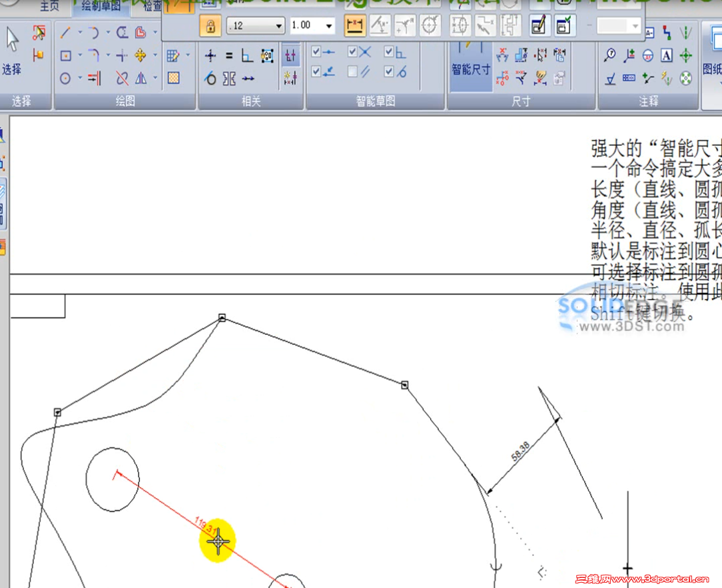Select the Arc drawing tool
Screen dimensions: 722x588
[93, 33]
